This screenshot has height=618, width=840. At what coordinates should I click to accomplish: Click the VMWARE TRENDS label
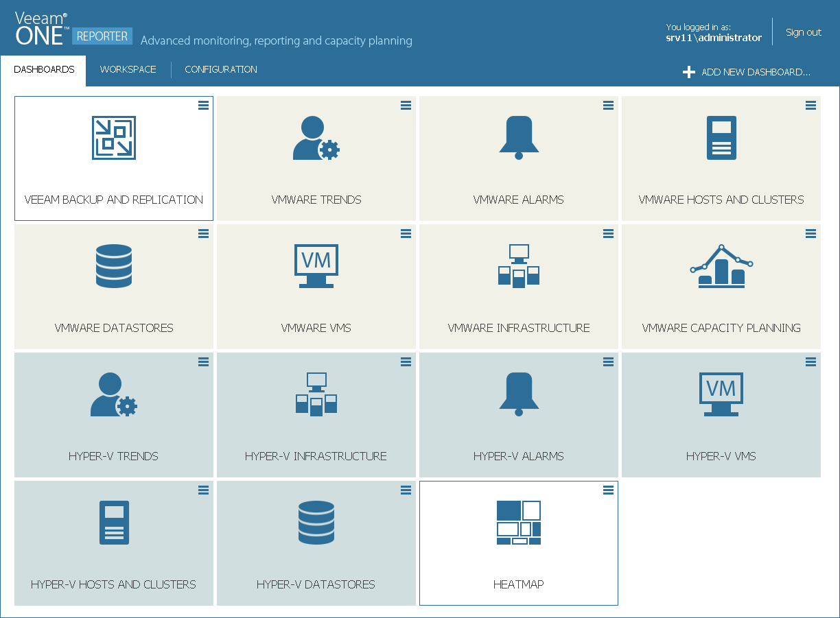point(316,200)
